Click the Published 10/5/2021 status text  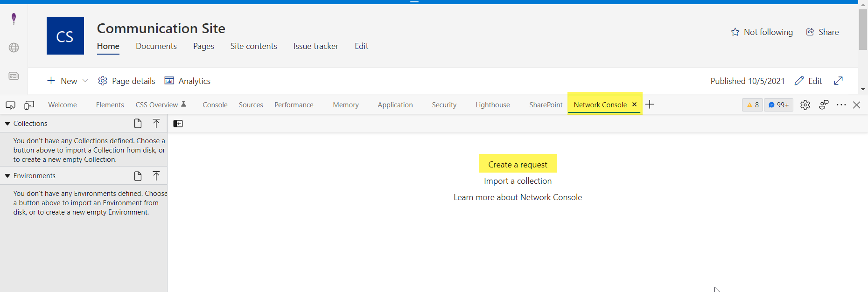tap(748, 81)
